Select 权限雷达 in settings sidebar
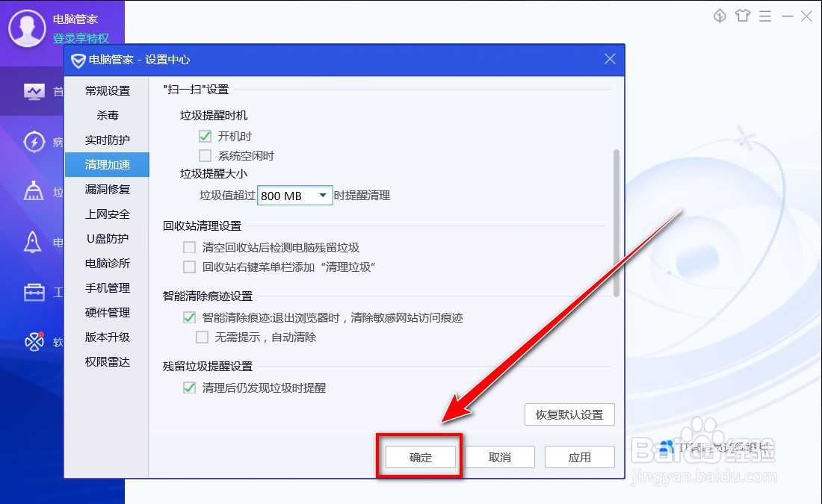822x504 pixels. 108,361
